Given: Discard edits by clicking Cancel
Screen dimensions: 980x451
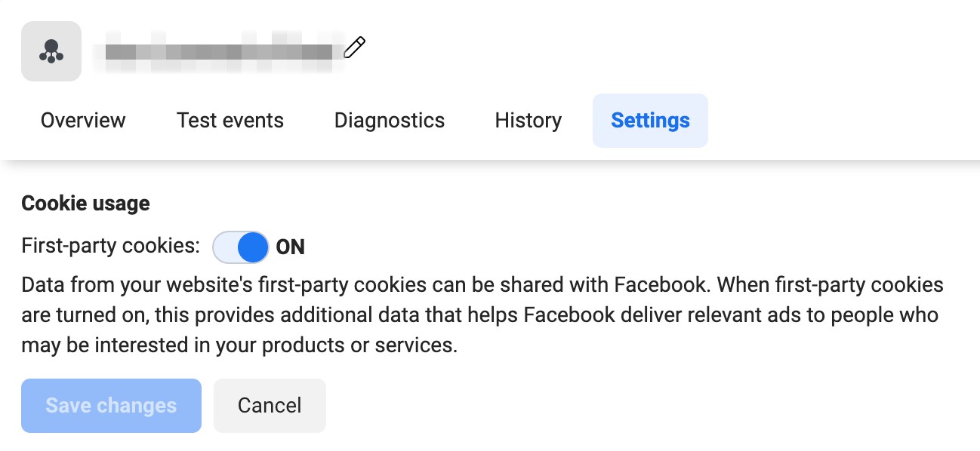Looking at the screenshot, I should (x=270, y=405).
